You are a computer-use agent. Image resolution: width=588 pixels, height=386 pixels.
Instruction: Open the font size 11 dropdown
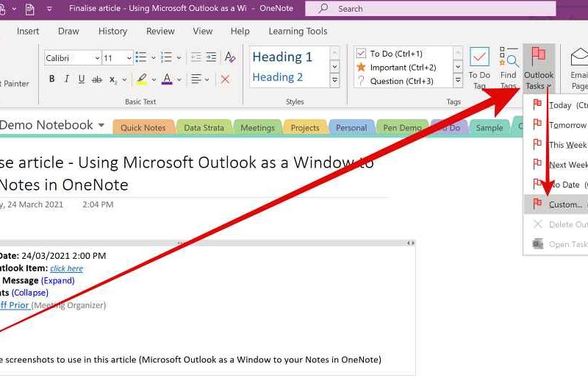click(x=129, y=58)
